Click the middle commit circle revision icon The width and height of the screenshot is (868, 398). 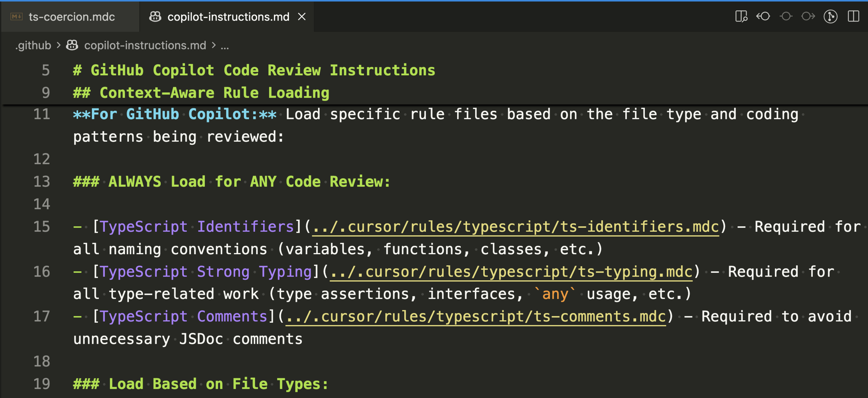point(786,16)
